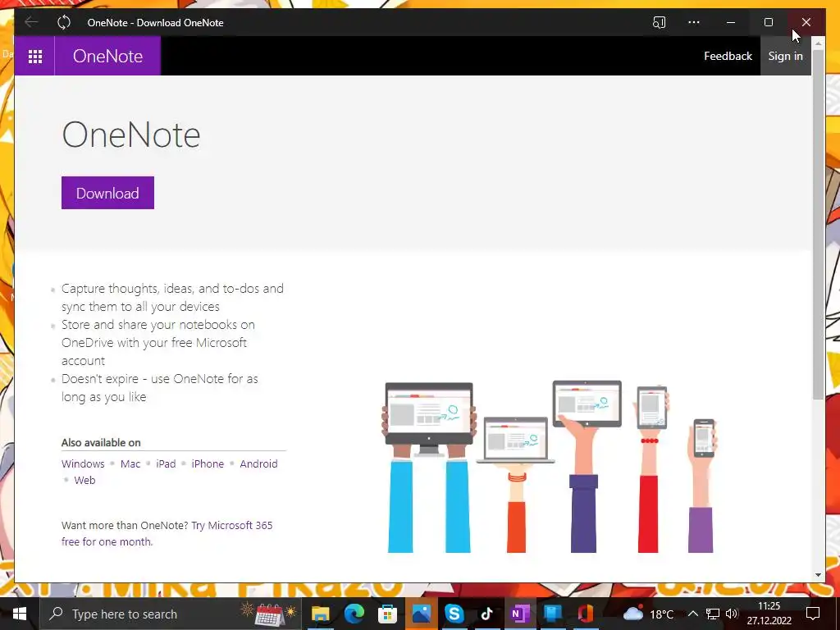
Task: Open the iPad download link
Action: pos(166,464)
